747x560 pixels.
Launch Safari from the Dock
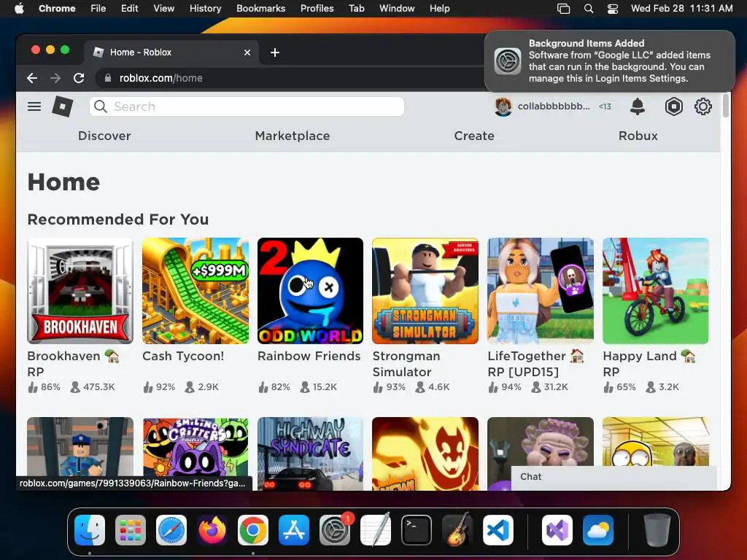click(171, 530)
